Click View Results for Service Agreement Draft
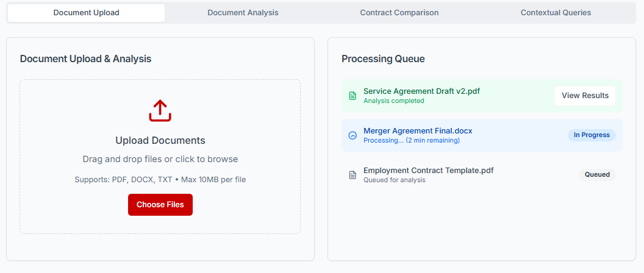The width and height of the screenshot is (644, 273). coord(585,96)
